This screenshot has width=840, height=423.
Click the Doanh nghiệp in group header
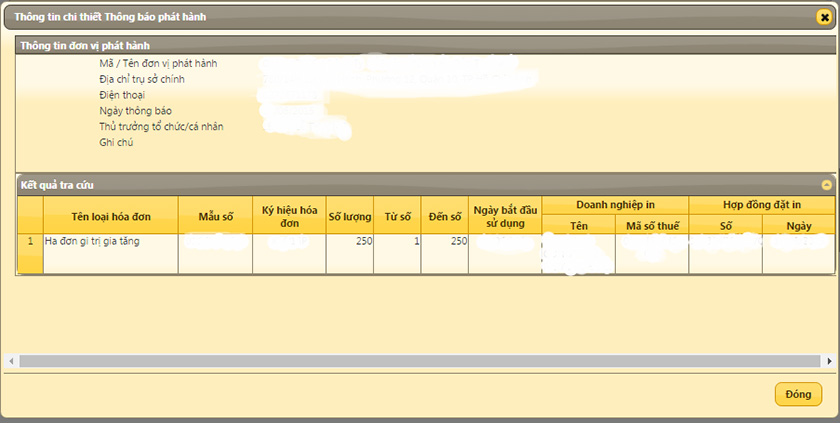[615, 204]
